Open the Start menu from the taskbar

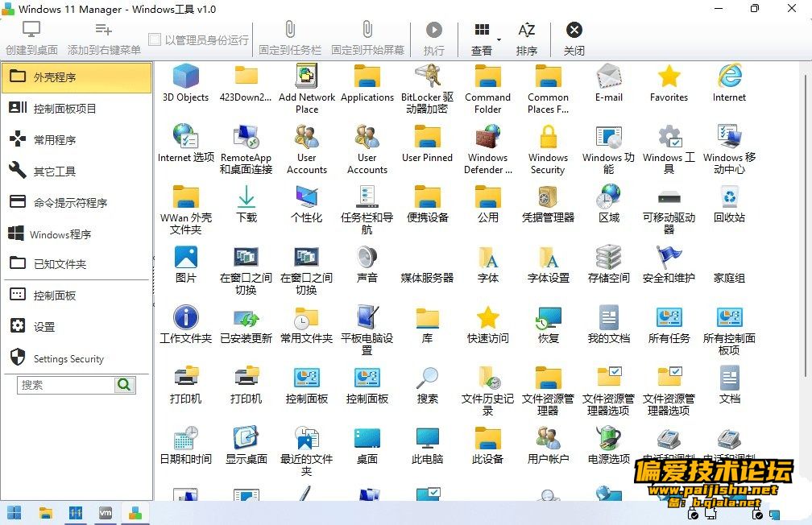pyautogui.click(x=14, y=513)
